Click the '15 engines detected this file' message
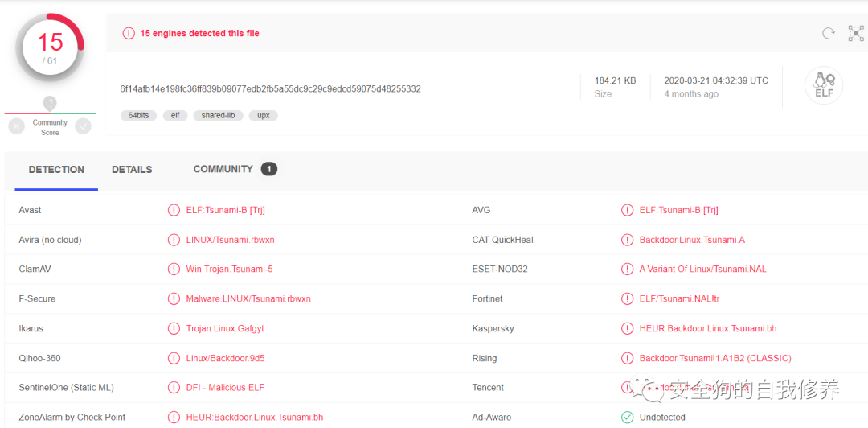The width and height of the screenshot is (868, 428). [199, 33]
